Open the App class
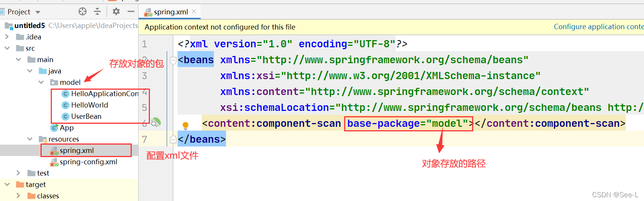The width and height of the screenshot is (644, 201). (67, 128)
